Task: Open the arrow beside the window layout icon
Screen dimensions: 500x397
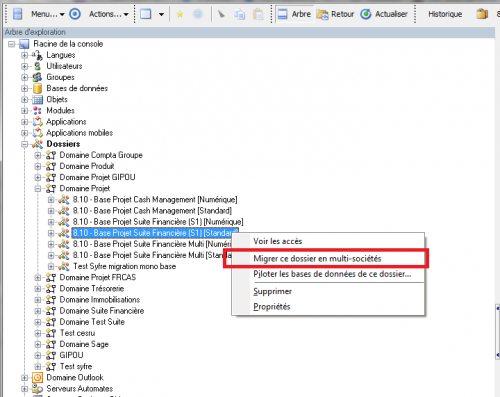Action: (x=161, y=14)
